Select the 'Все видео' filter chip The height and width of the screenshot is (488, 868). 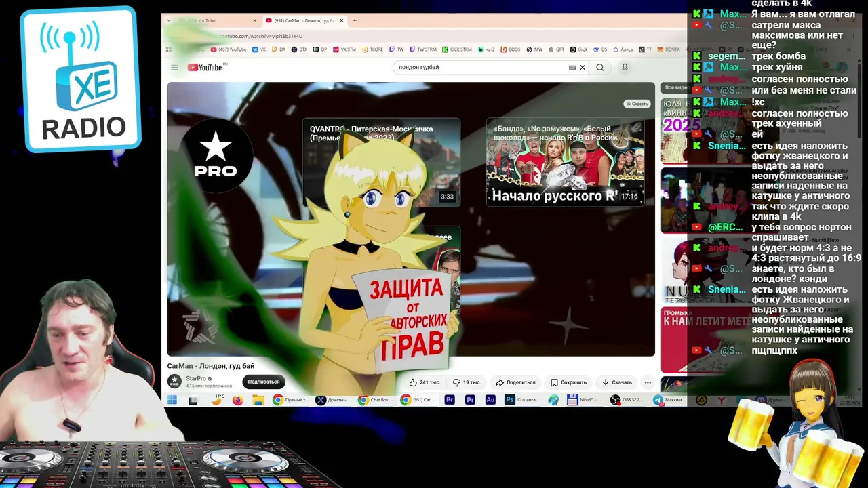click(676, 88)
